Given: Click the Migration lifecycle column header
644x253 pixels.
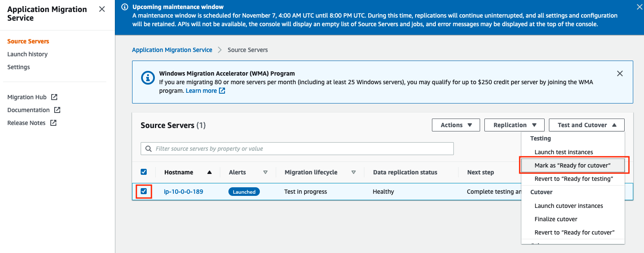Looking at the screenshot, I should coord(311,172).
